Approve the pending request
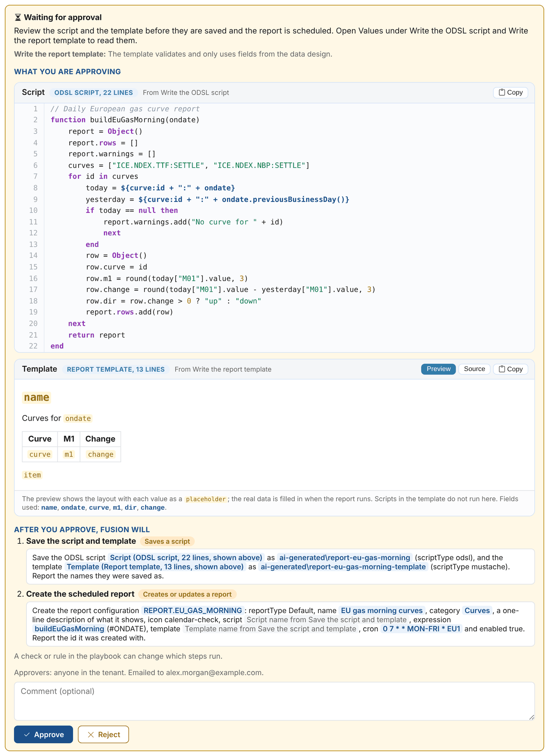This screenshot has width=549, height=756. 44,734
